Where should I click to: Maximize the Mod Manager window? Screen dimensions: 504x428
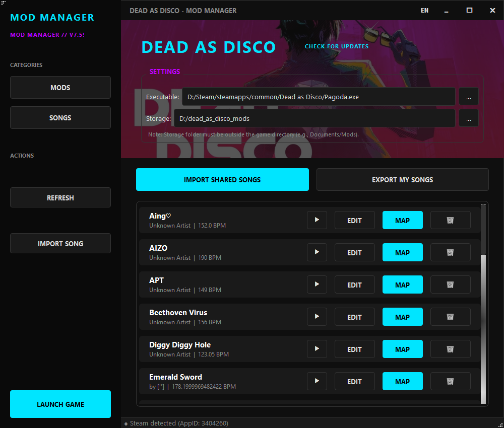tap(469, 10)
